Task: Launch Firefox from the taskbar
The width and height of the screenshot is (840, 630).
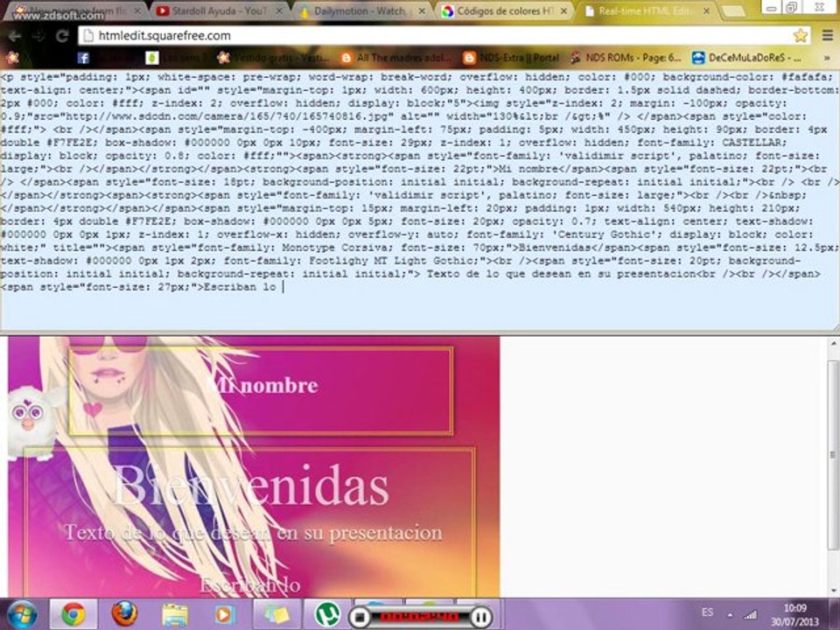Action: (x=124, y=614)
